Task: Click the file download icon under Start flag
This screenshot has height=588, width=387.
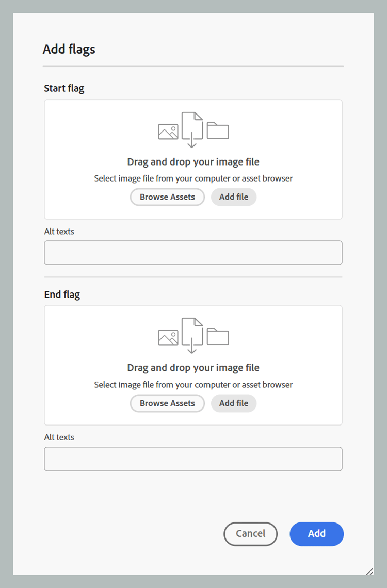Action: (192, 130)
